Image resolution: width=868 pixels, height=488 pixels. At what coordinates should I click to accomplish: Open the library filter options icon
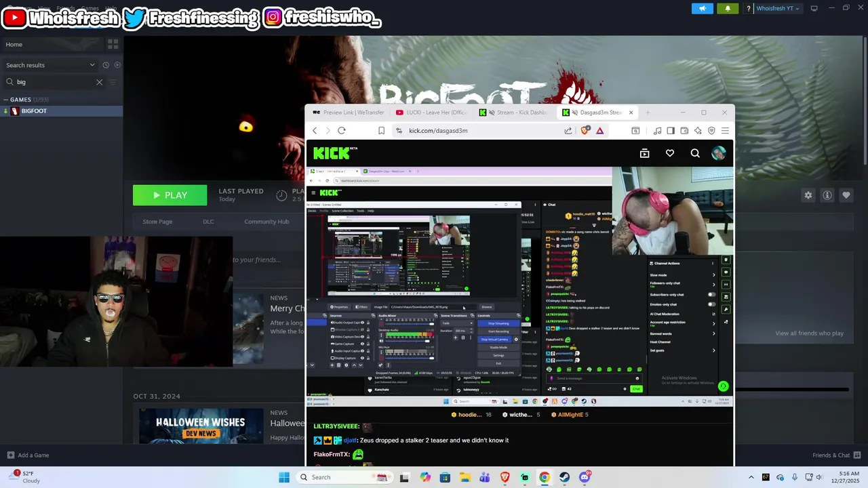pos(113,82)
